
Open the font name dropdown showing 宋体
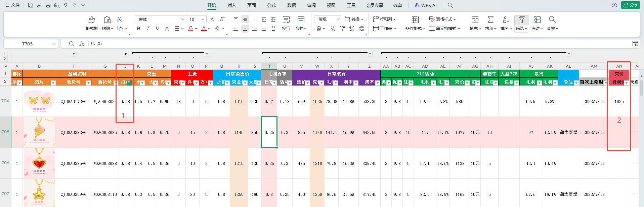tap(182, 20)
